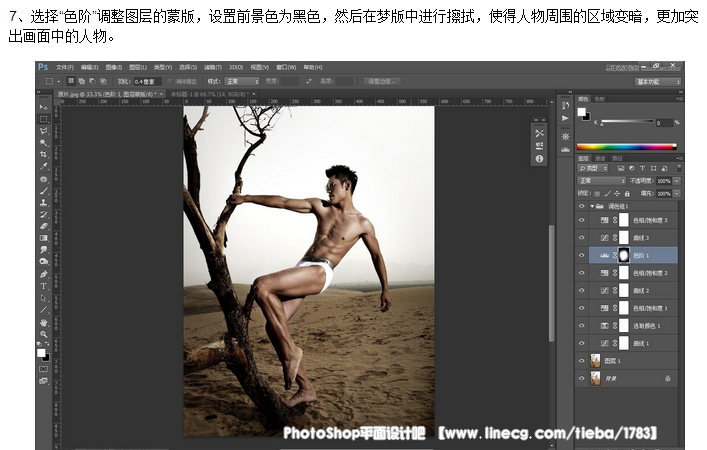Click Lock All padlock in Layers panel

point(627,193)
